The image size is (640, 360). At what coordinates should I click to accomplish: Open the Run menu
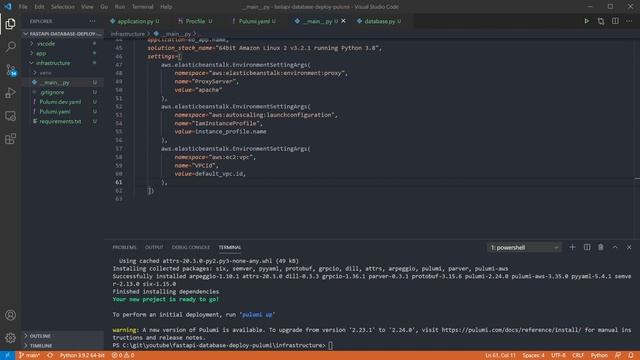point(120,7)
